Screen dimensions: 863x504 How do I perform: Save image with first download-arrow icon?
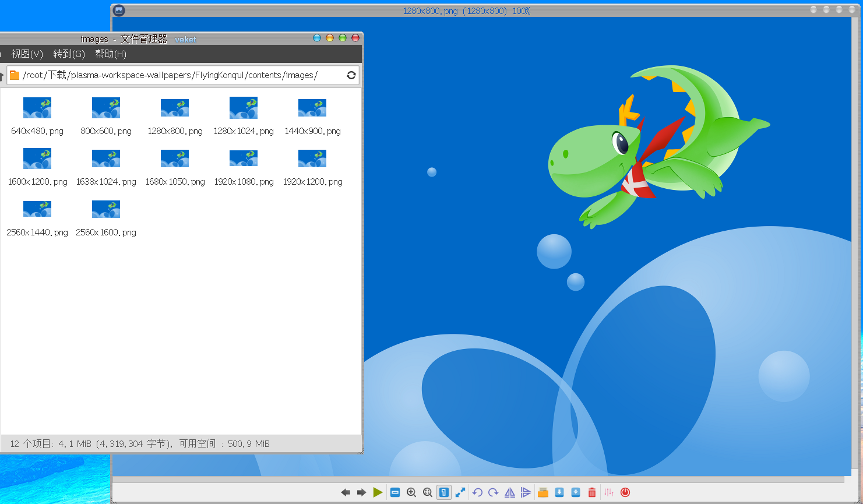pos(559,492)
